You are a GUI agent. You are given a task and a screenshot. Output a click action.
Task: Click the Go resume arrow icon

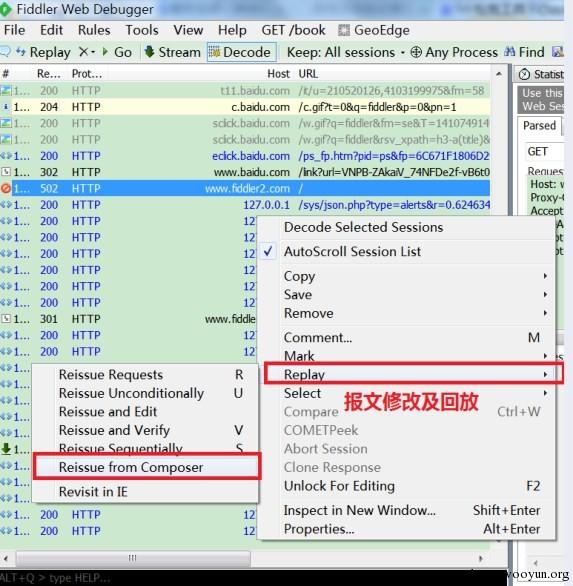(106, 52)
